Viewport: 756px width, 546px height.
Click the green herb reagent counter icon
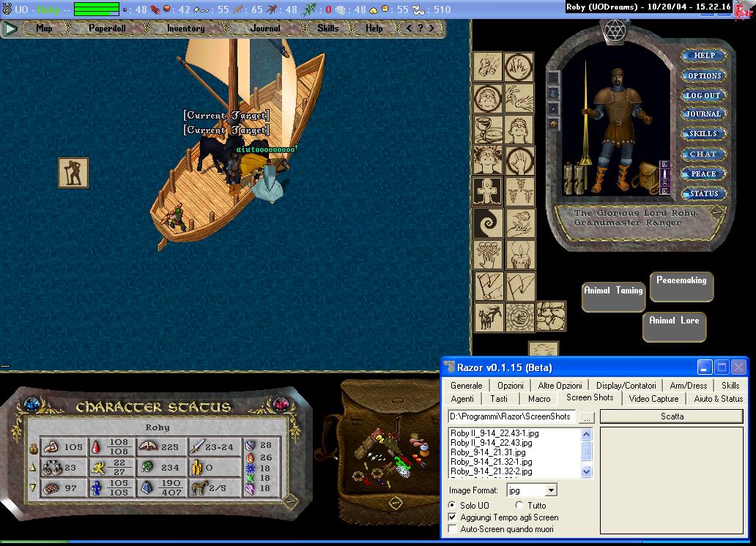310,10
